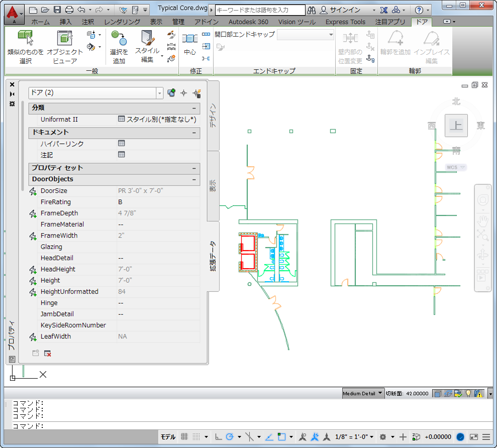This screenshot has height=448, width=497.
Task: Click the Undo arrow icon
Action: (81, 10)
